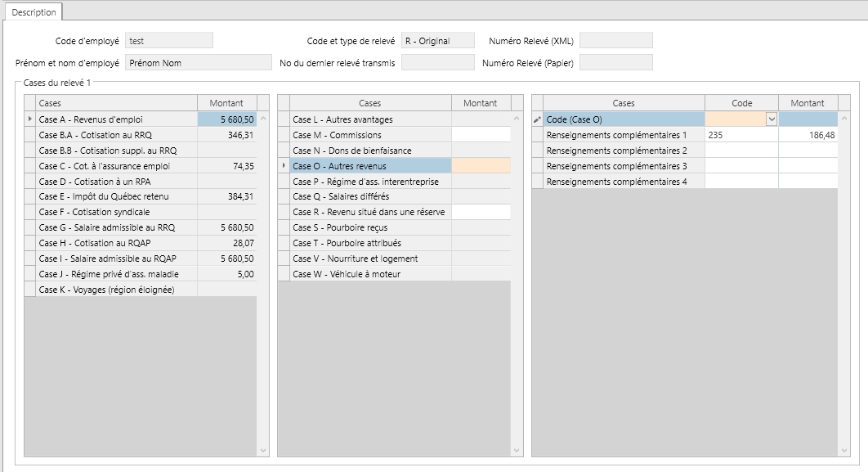Select the Case A amount 5 680,50
Image resolution: width=868 pixels, height=472 pixels.
point(227,119)
